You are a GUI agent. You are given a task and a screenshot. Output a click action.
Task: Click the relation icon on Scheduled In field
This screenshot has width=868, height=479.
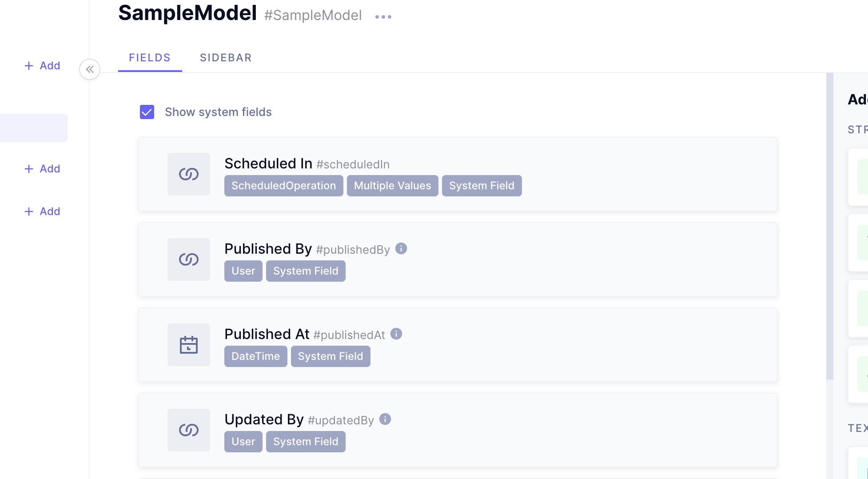click(189, 174)
